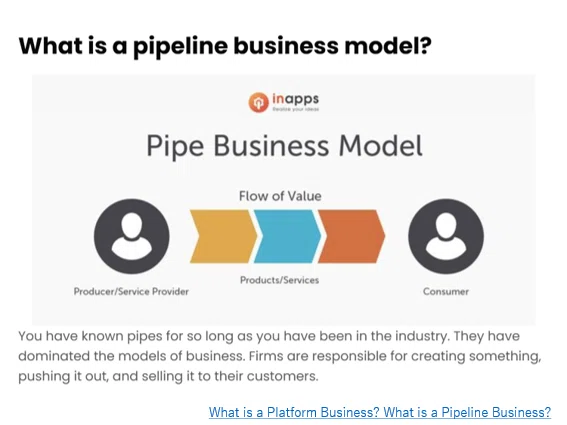Viewport: 567px width, 425px height.
Task: Click the yellow flow arrow
Action: [x=223, y=236]
